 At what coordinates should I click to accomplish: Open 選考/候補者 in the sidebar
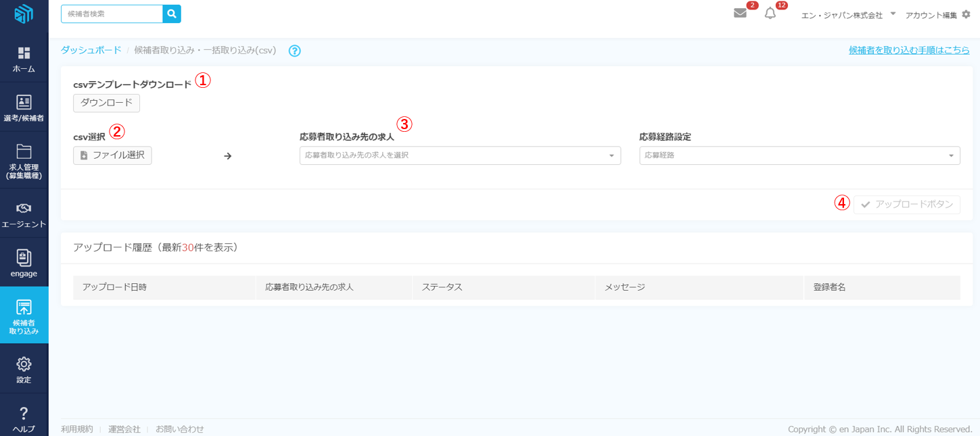[24, 109]
